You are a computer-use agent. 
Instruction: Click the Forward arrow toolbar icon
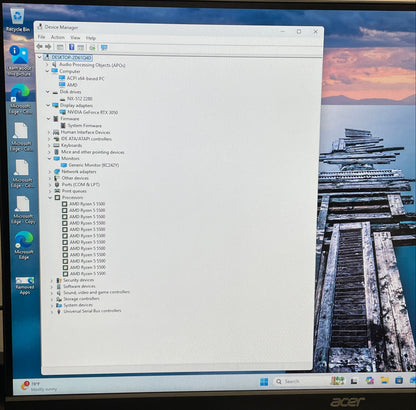tap(48, 47)
